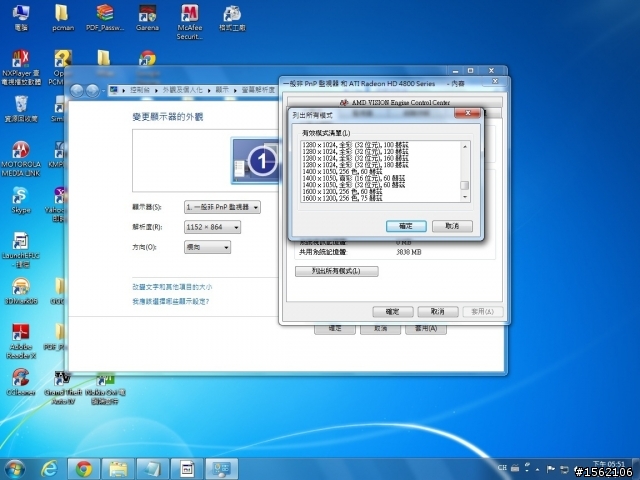Select the 1600 x 1200, 256 色, 60 赫茲 mode

coord(342,191)
